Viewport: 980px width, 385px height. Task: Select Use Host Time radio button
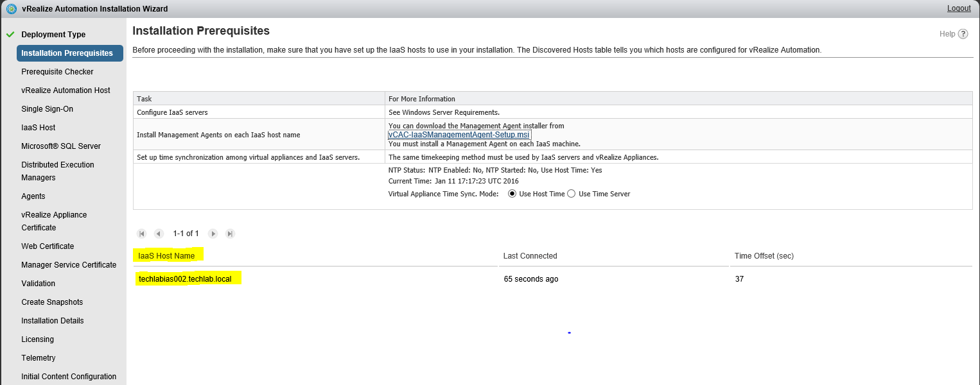pyautogui.click(x=512, y=194)
